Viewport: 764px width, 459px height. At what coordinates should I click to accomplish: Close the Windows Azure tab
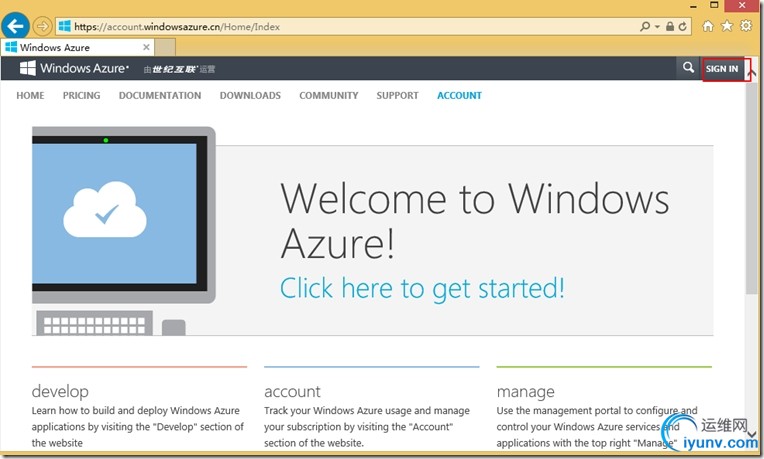(146, 47)
